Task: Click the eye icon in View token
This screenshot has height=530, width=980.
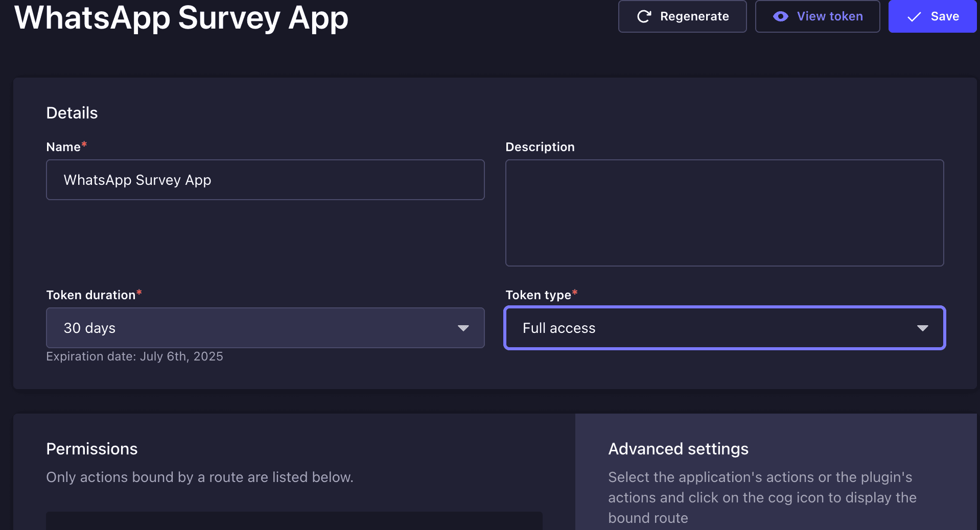Action: pyautogui.click(x=780, y=16)
